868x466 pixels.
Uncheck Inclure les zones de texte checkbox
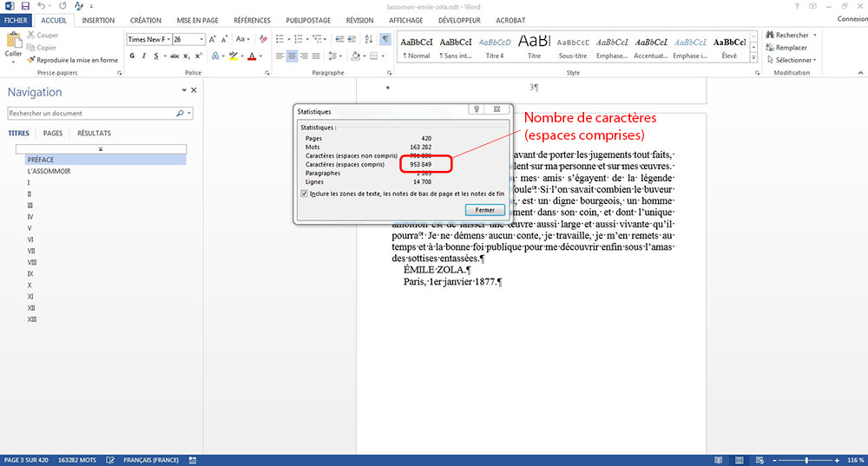point(304,194)
